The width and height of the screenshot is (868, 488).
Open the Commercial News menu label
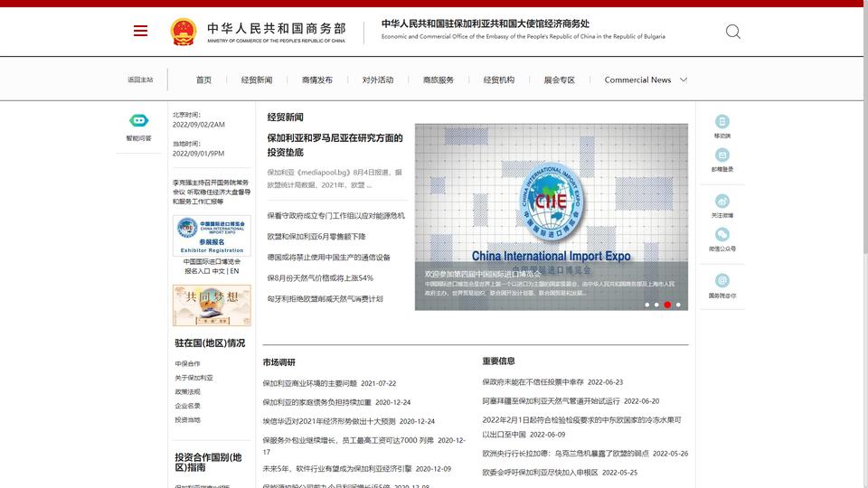[x=637, y=80]
